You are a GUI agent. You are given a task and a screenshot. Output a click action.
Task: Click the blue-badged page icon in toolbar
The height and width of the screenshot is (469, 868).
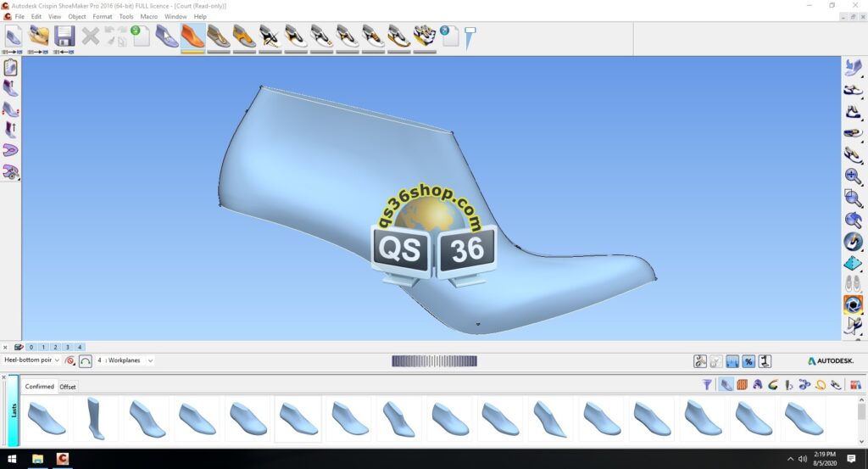449,36
